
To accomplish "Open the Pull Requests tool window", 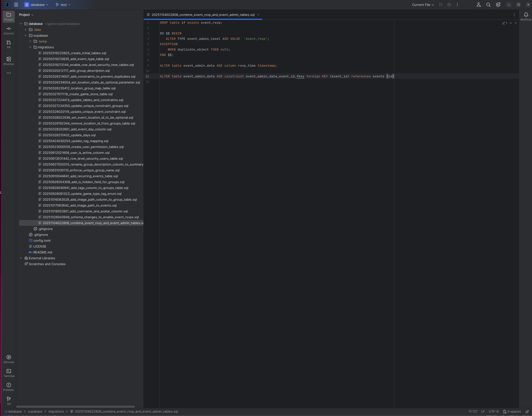I will (9, 44).
